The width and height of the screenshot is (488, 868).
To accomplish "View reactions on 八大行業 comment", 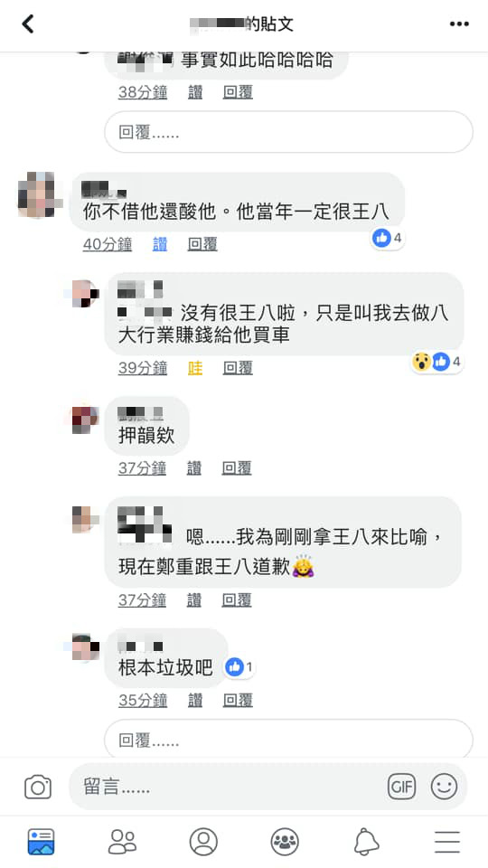I will coord(437,362).
